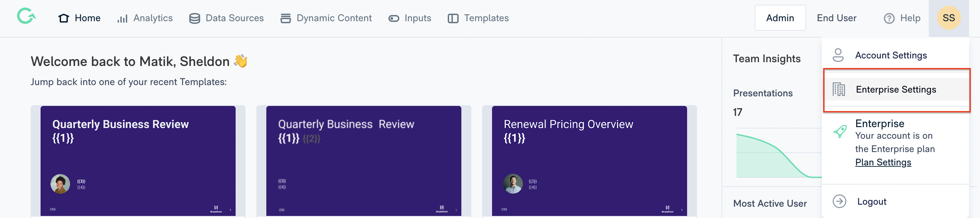The height and width of the screenshot is (218, 980).
Task: Switch to Admin view
Action: (x=780, y=18)
